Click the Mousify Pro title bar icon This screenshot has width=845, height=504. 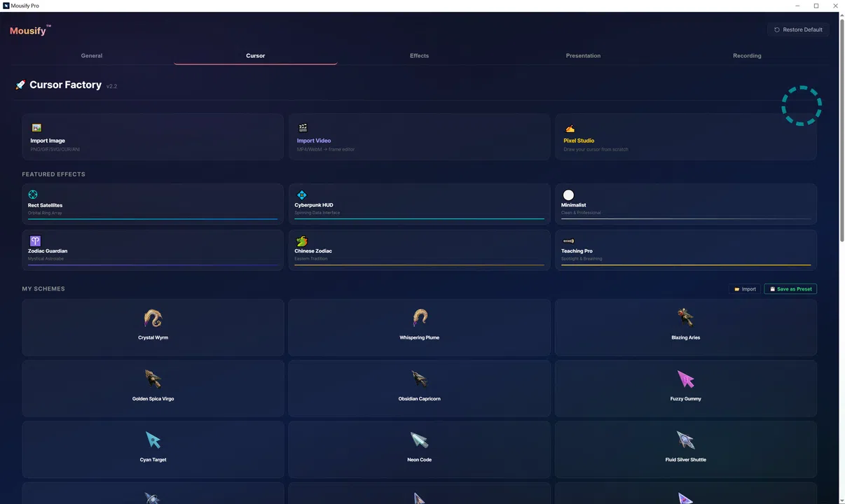(x=6, y=6)
